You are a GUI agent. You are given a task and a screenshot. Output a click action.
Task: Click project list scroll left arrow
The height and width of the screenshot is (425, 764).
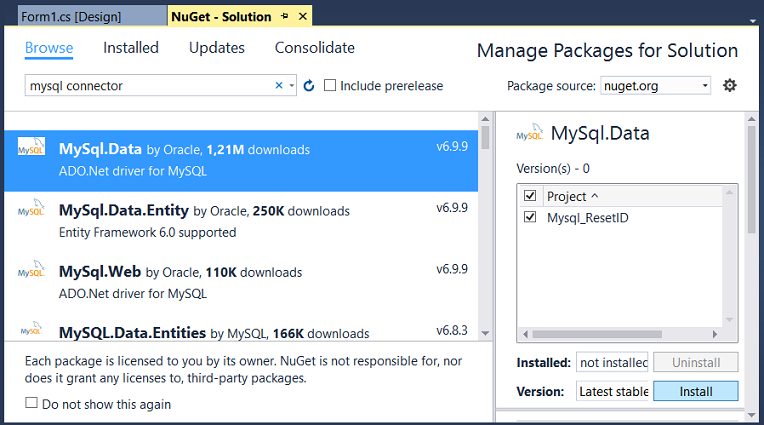pos(525,334)
